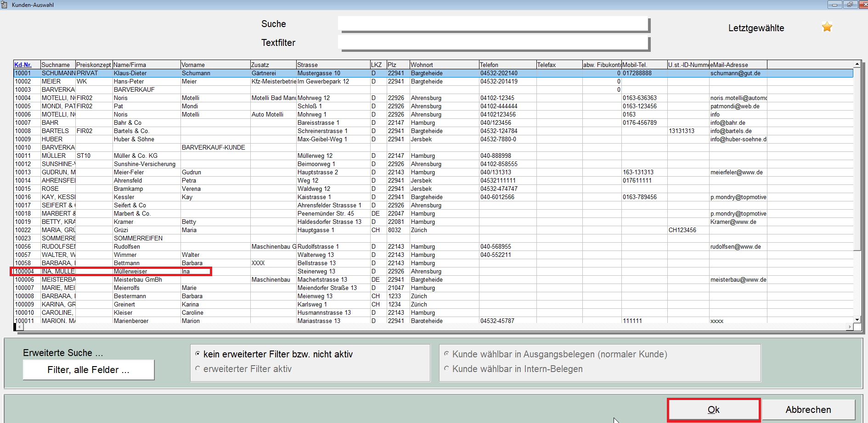Select 'Kunde wählbar in Ausgangsbelegen' radio button

[x=446, y=354]
